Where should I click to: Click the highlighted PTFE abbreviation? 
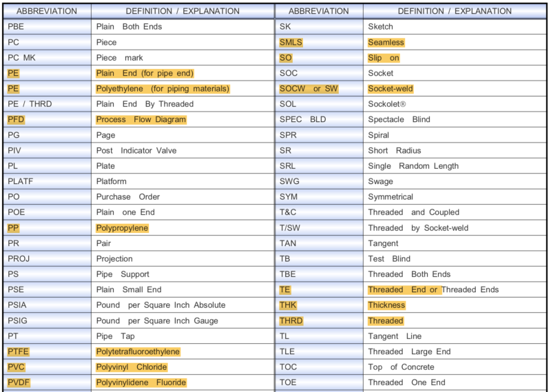pos(19,351)
